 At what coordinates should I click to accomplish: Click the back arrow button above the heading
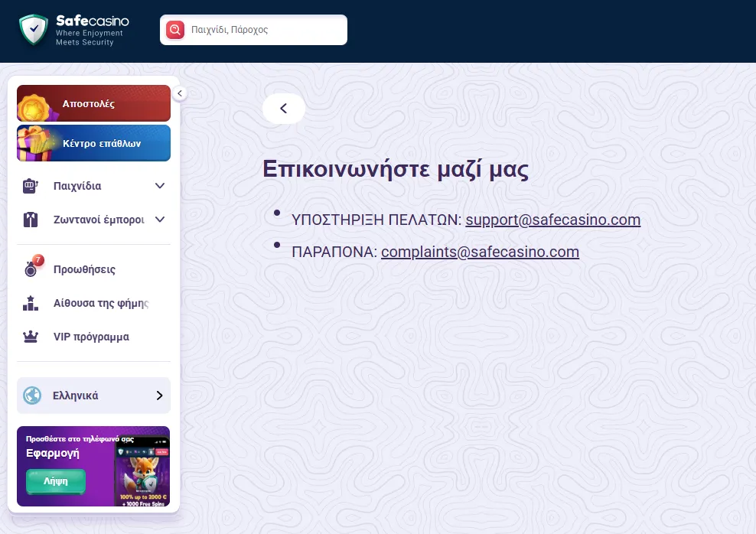tap(283, 109)
